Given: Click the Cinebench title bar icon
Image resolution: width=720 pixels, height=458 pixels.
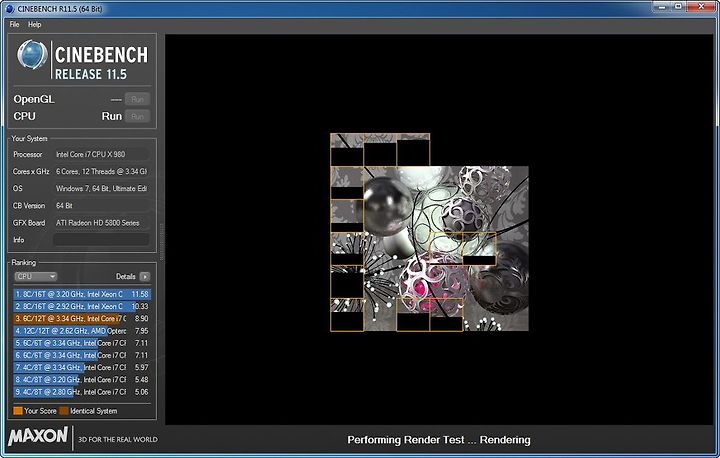Looking at the screenshot, I should click(10, 9).
